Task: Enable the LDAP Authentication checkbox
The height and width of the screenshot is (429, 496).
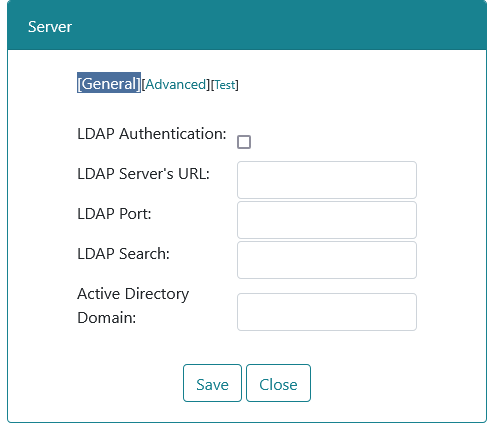Action: tap(244, 142)
